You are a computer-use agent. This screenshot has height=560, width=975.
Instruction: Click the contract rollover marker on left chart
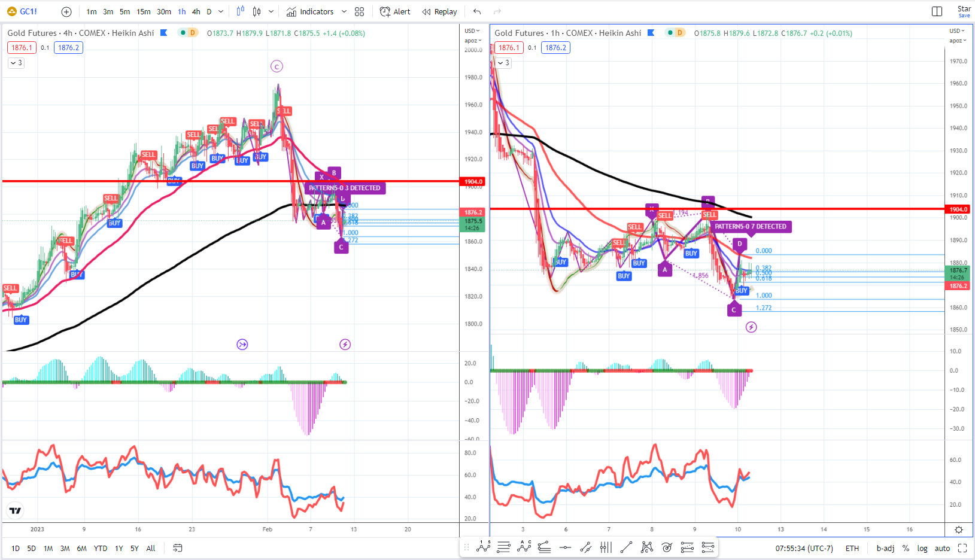pyautogui.click(x=242, y=344)
